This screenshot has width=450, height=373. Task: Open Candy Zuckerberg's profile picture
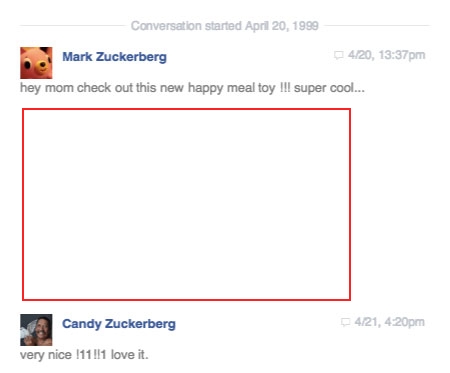tap(36, 330)
